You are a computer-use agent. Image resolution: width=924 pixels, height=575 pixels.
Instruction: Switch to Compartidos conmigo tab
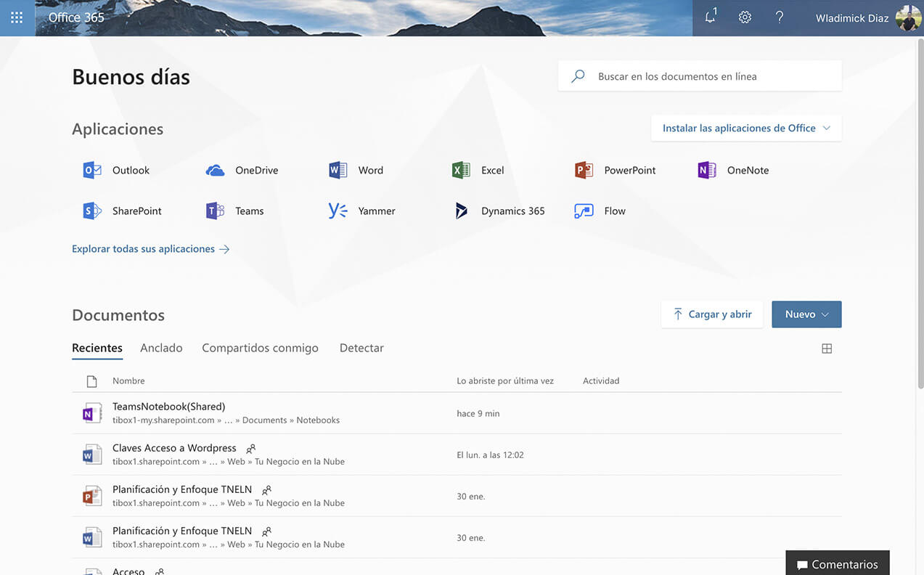click(260, 348)
